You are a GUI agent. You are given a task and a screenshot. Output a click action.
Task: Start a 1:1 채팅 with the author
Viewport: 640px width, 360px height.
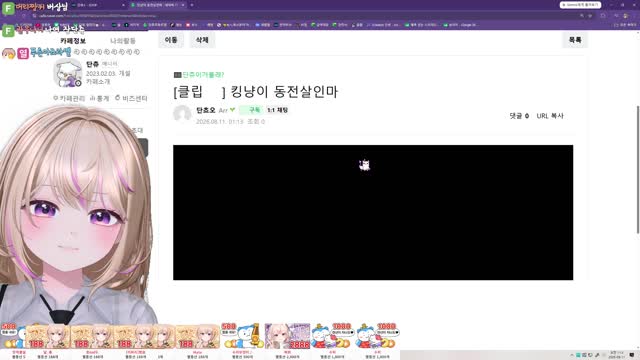tap(278, 110)
